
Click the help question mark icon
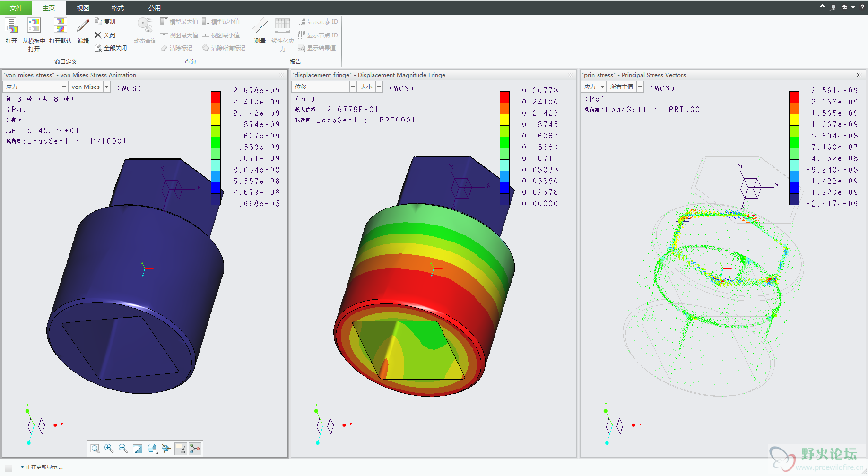(x=862, y=7)
